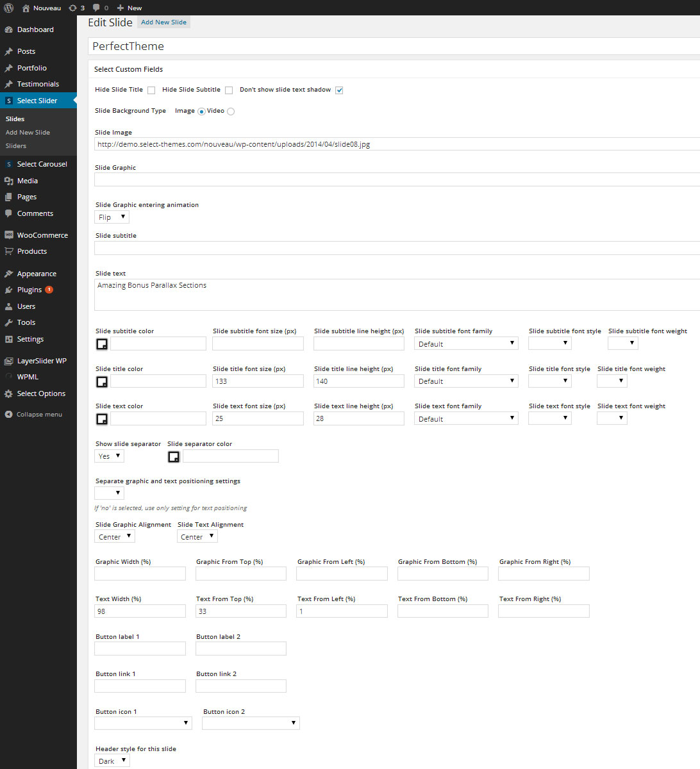Select the Video background type radio button
This screenshot has width=700, height=769.
click(x=231, y=112)
